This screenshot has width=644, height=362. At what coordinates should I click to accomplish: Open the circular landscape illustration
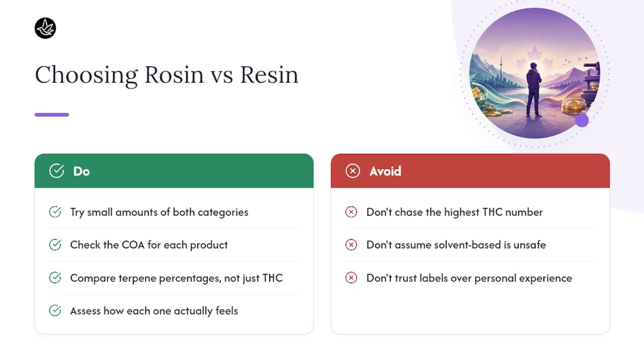click(534, 73)
